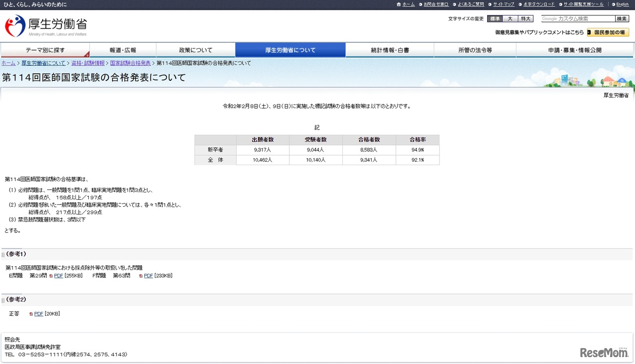The height and width of the screenshot is (364, 635).
Task: Click the Google カスタム検索 input field
Action: (578, 18)
